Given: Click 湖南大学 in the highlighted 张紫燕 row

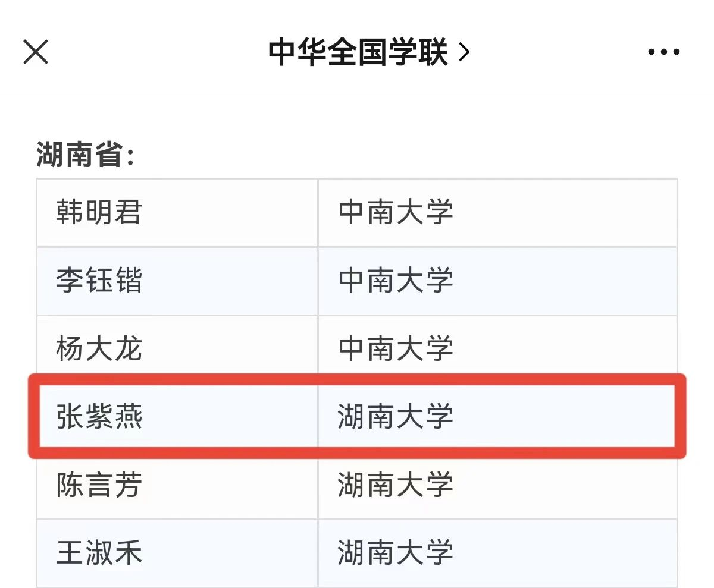Looking at the screenshot, I should tap(396, 416).
